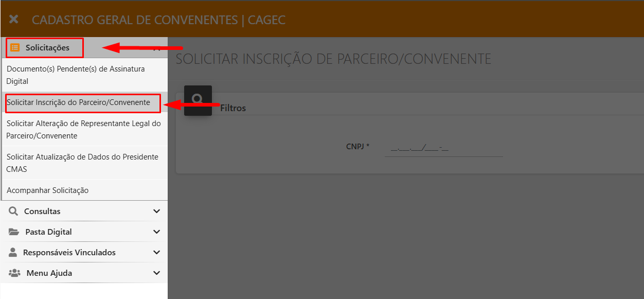This screenshot has width=644, height=299.
Task: Click the Consultas magnifier icon
Action: 14,211
